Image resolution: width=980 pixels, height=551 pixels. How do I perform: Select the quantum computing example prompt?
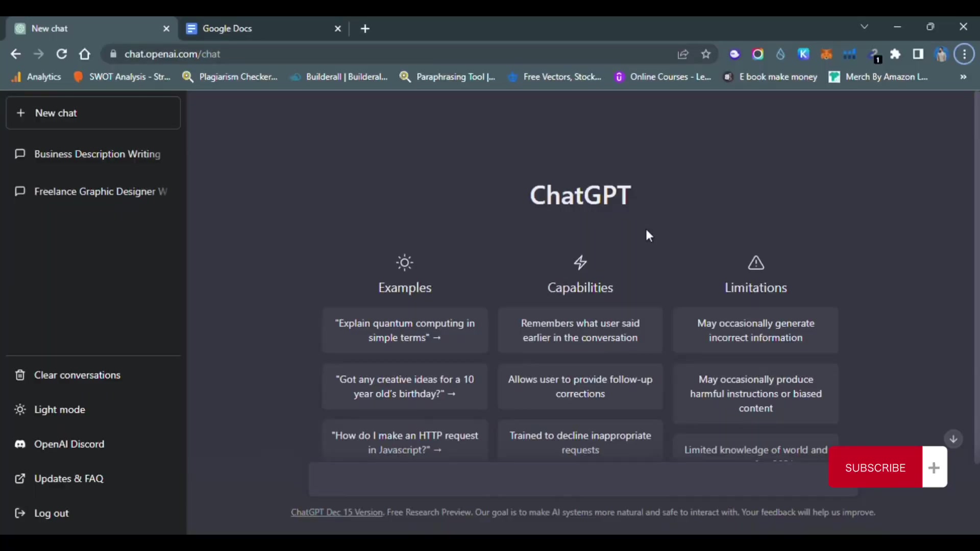point(405,330)
